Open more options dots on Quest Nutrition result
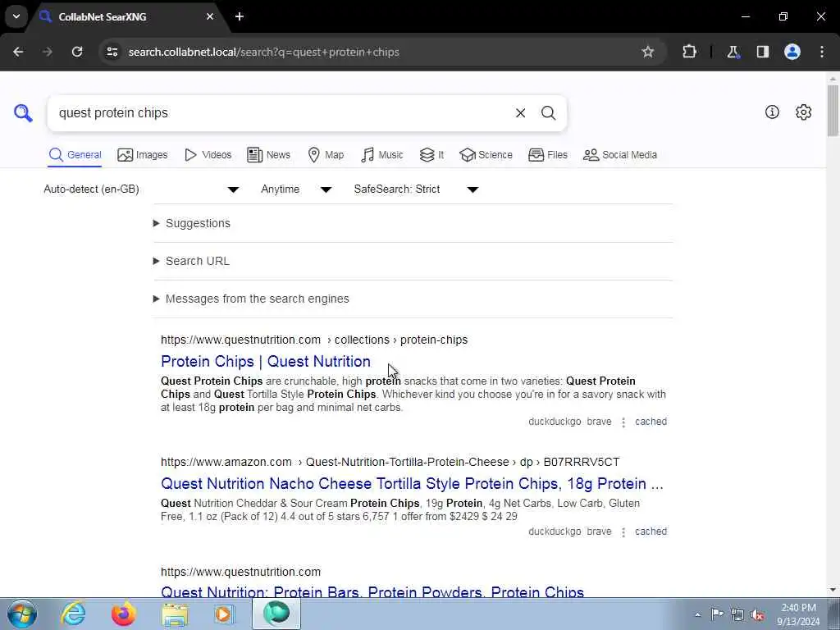Screen dimensions: 840x630 pos(623,422)
